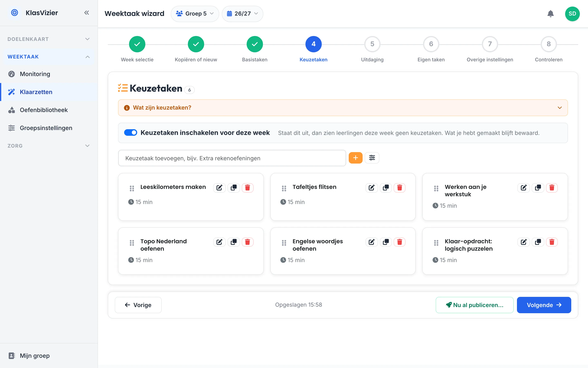
Task: Edit the Klaar-opdracht: logisch puzzelen task
Action: pos(524,242)
